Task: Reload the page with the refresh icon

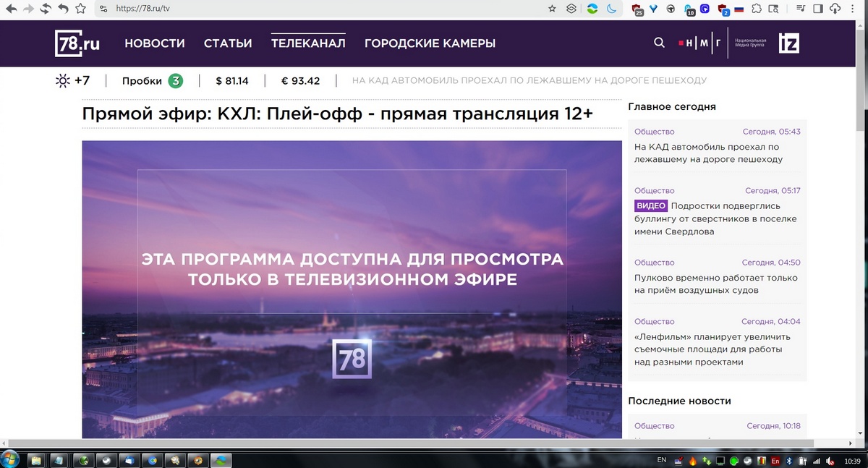Action: pyautogui.click(x=46, y=9)
